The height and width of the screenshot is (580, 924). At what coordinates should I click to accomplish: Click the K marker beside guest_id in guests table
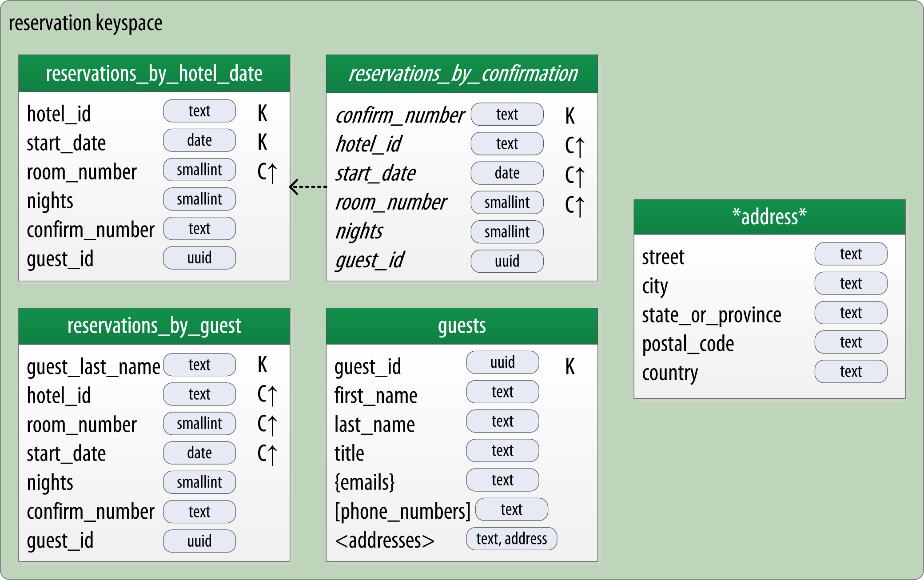tap(570, 367)
